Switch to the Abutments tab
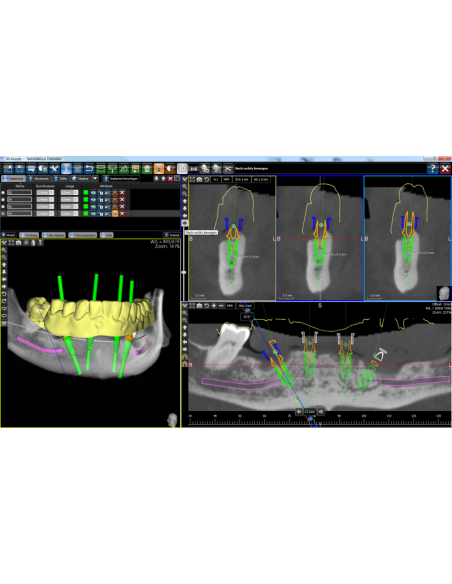 point(39,179)
